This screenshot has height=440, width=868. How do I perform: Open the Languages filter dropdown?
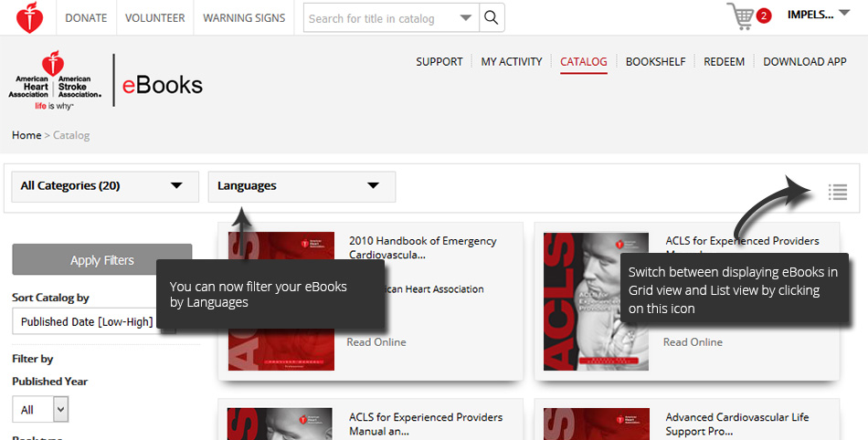(x=302, y=186)
